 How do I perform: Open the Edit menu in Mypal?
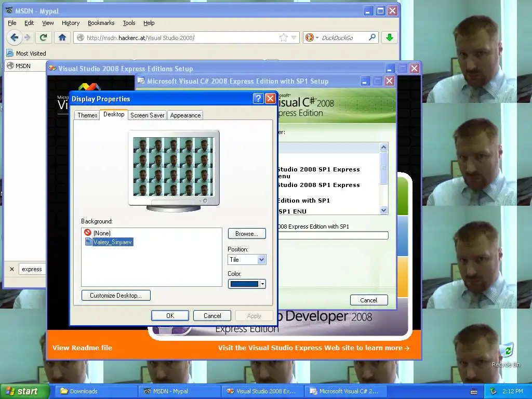pyautogui.click(x=29, y=23)
